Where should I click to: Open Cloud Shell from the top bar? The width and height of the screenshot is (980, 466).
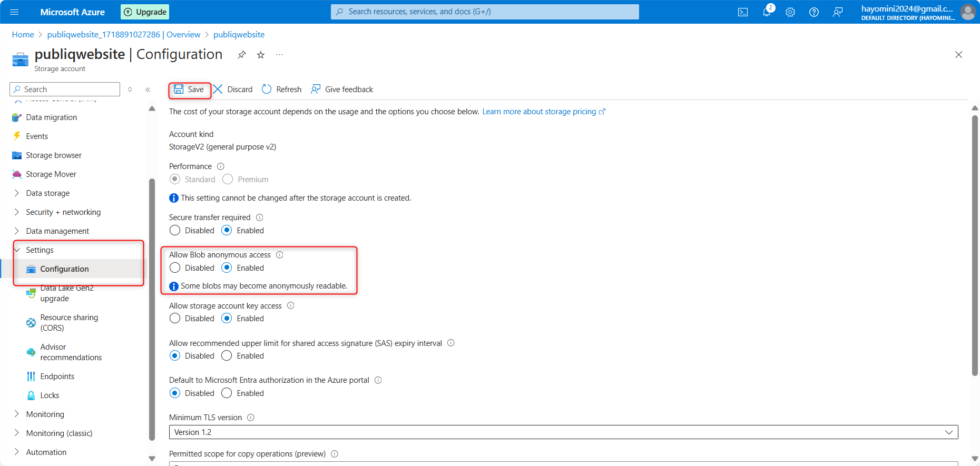coord(743,12)
